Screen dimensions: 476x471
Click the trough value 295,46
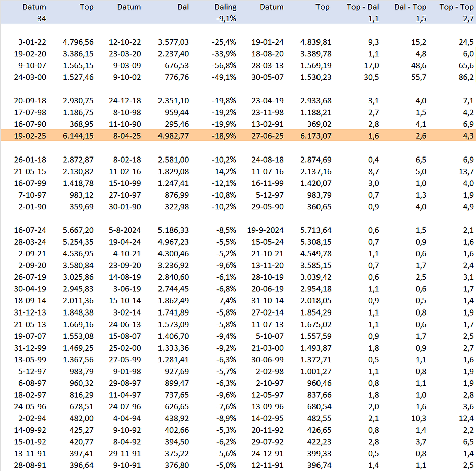pyautogui.click(x=177, y=124)
